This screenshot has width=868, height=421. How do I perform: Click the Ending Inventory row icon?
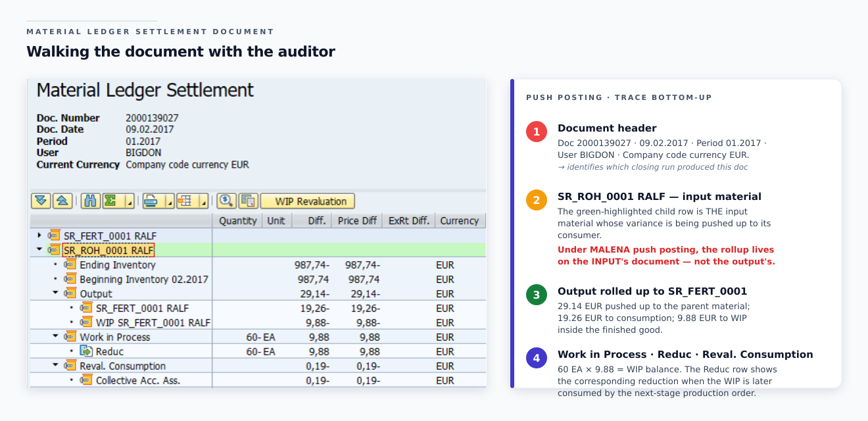tap(70, 264)
